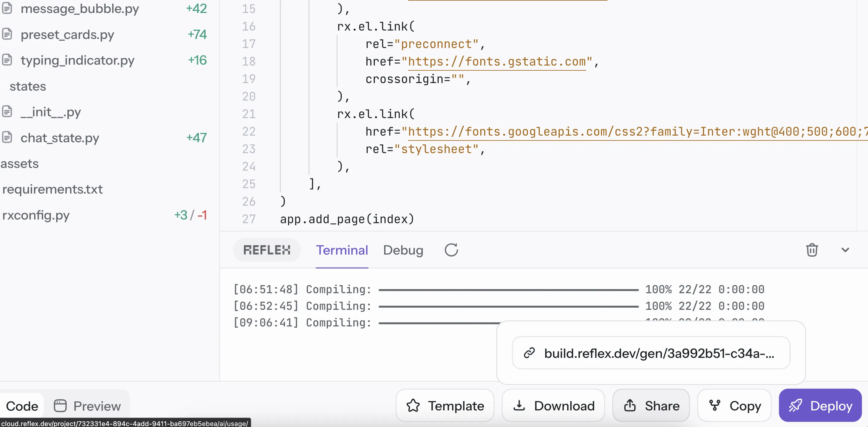Screen dimensions: 868x427
Task: Click the trash icon to clear terminal
Action: point(812,250)
